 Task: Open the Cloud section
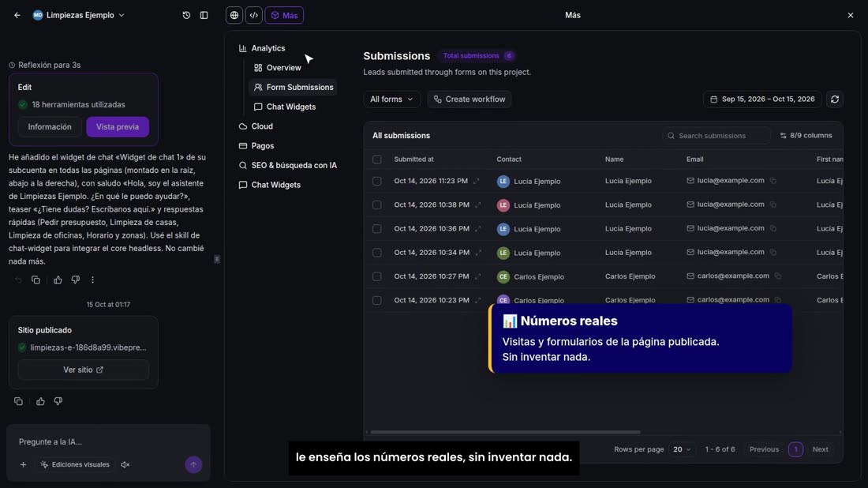pyautogui.click(x=256, y=126)
